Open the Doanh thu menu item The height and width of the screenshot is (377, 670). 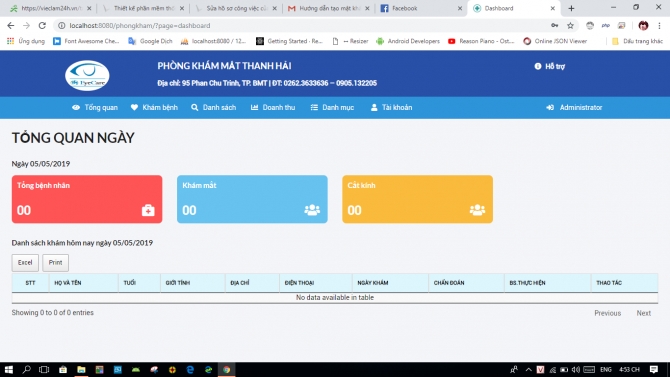[273, 107]
